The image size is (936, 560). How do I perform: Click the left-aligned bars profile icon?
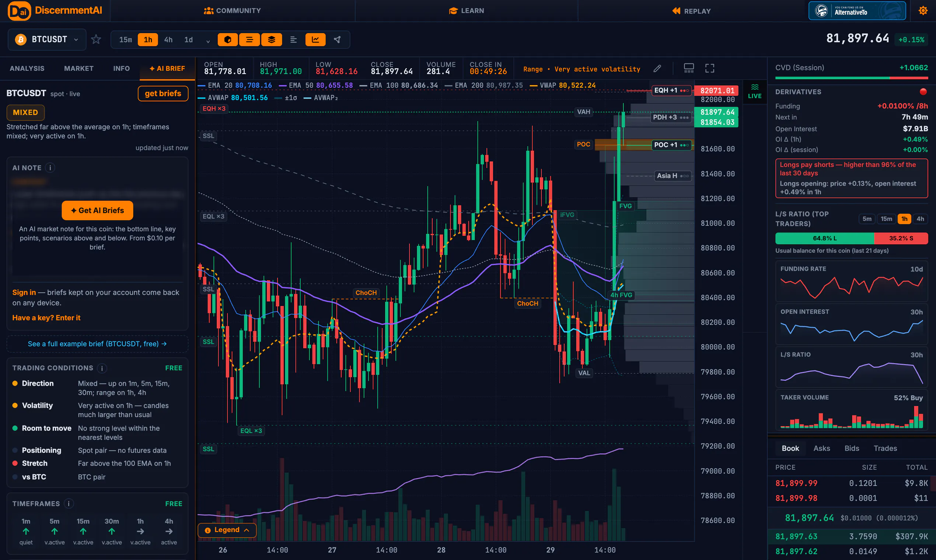click(293, 40)
